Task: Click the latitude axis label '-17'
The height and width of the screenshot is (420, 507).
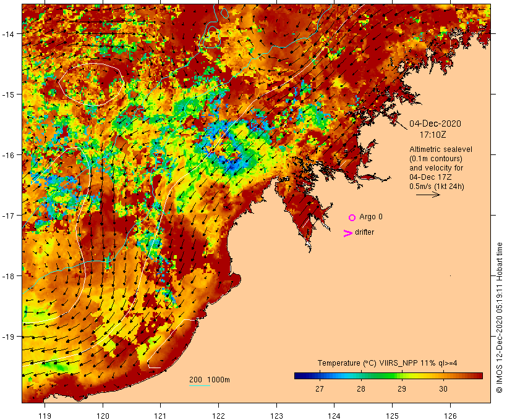Action: pyautogui.click(x=8, y=215)
